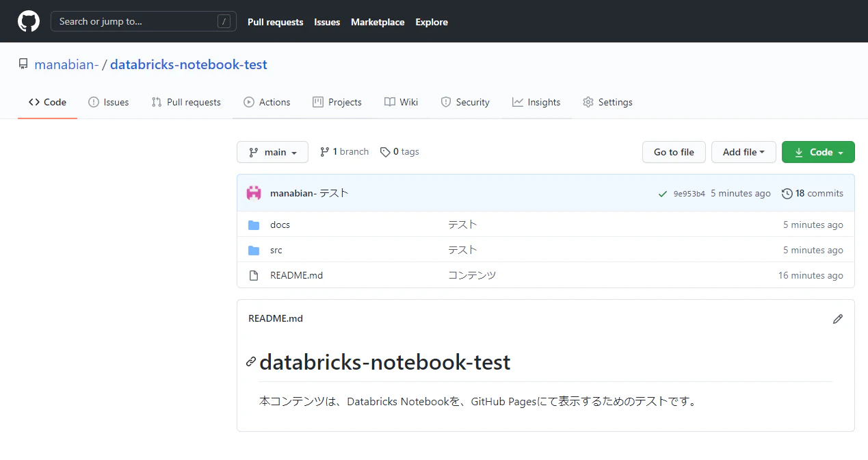Click 16 minutes ago in README.md row
Viewport: 868px width, 460px height.
[x=811, y=276]
